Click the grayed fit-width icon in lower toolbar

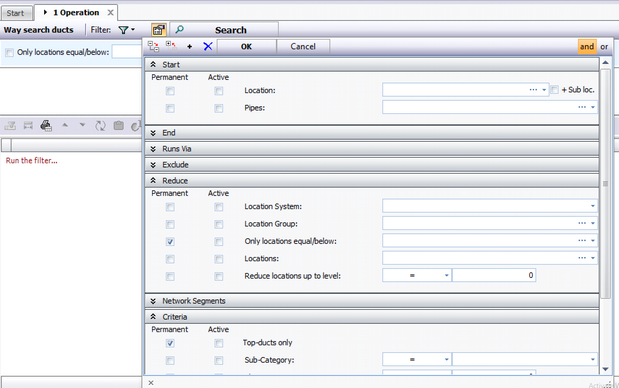click(x=28, y=126)
